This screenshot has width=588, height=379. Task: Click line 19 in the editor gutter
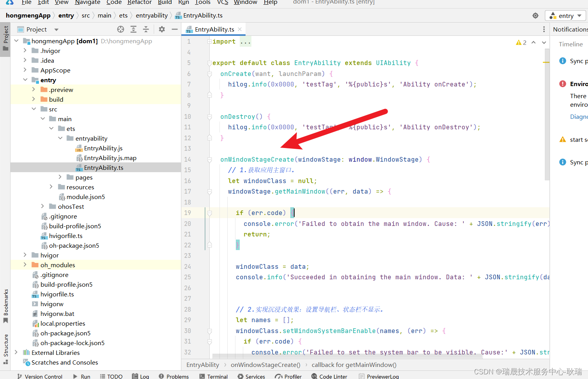click(x=188, y=213)
